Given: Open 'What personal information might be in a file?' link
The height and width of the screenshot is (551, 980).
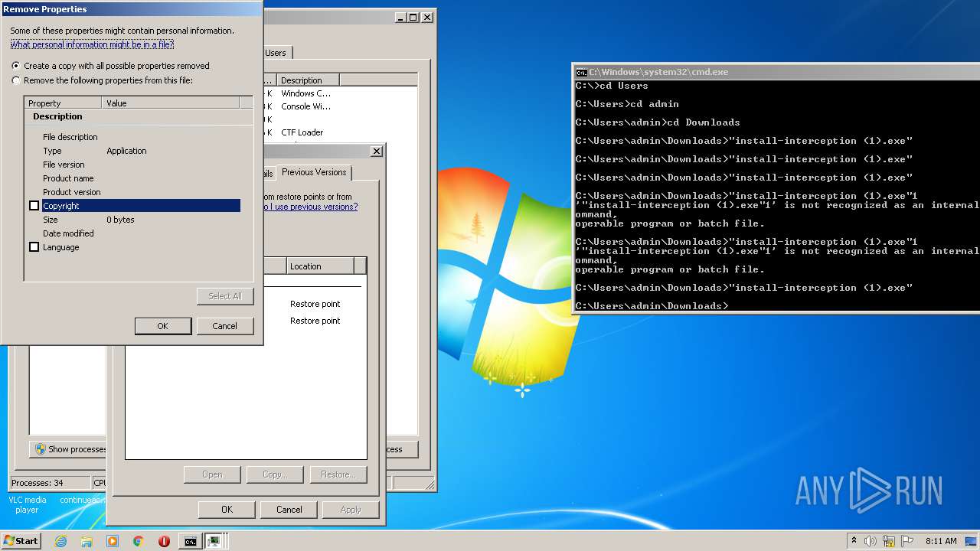Looking at the screenshot, I should click(x=92, y=44).
